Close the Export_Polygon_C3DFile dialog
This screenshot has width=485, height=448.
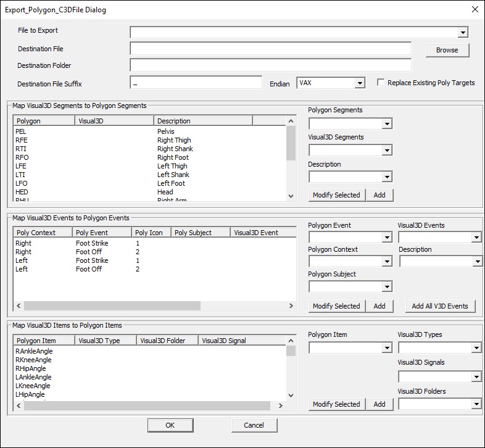coord(475,10)
